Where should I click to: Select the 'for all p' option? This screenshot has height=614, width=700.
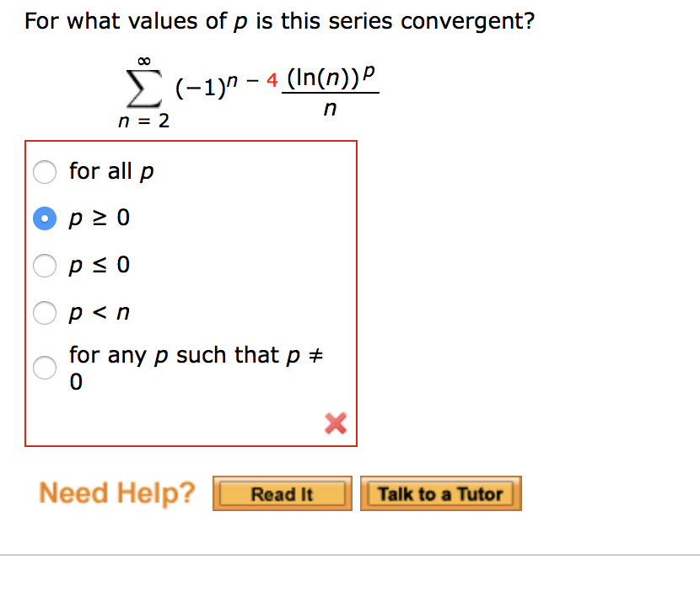pyautogui.click(x=45, y=171)
